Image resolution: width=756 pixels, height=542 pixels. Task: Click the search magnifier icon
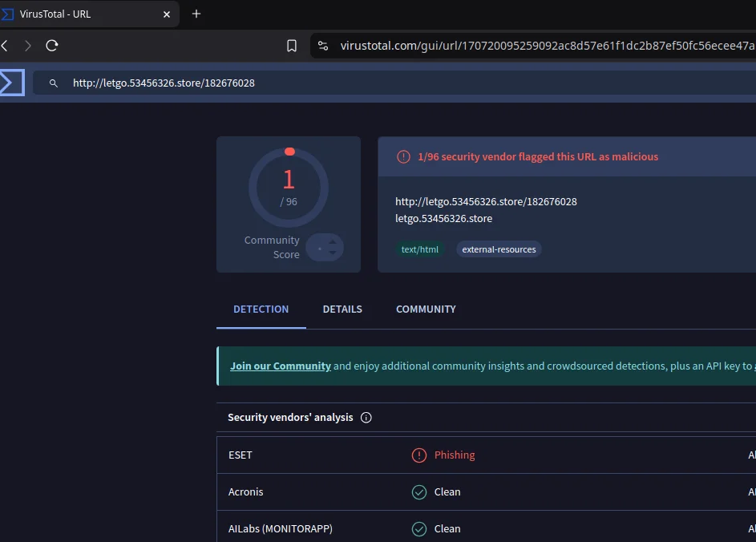pos(54,83)
